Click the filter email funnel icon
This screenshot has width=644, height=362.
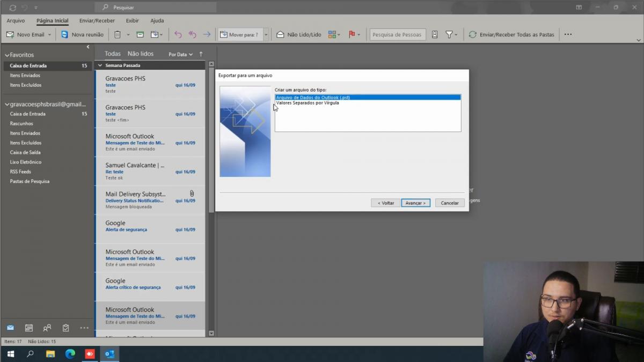(x=449, y=34)
